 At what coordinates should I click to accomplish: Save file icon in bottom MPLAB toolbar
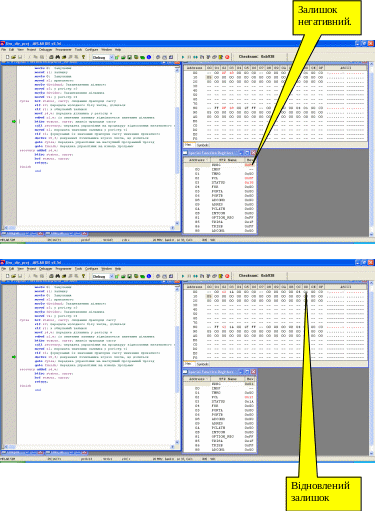click(20, 276)
